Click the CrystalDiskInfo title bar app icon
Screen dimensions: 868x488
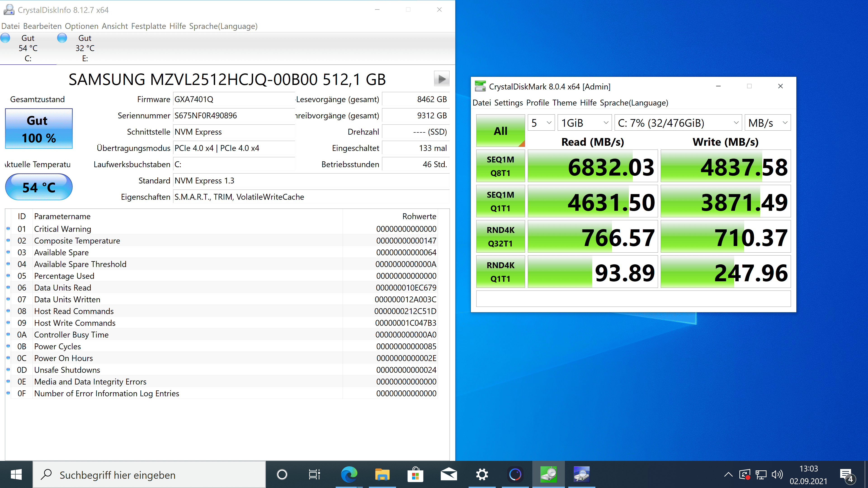[9, 10]
